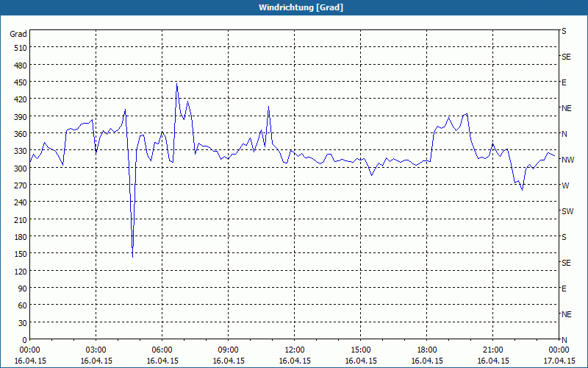Click the NW compass label on the right axis
This screenshot has height=368, width=588.
coord(567,160)
